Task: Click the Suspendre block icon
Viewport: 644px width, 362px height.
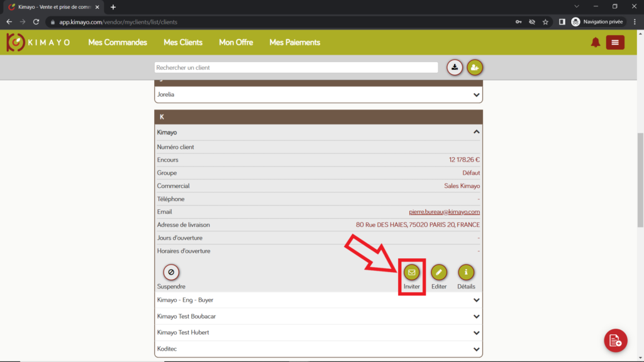Action: click(171, 271)
